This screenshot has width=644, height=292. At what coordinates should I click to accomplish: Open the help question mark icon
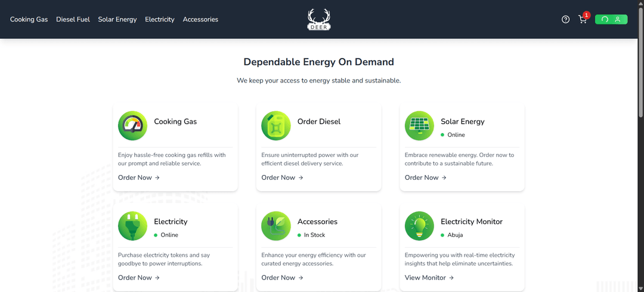[565, 19]
